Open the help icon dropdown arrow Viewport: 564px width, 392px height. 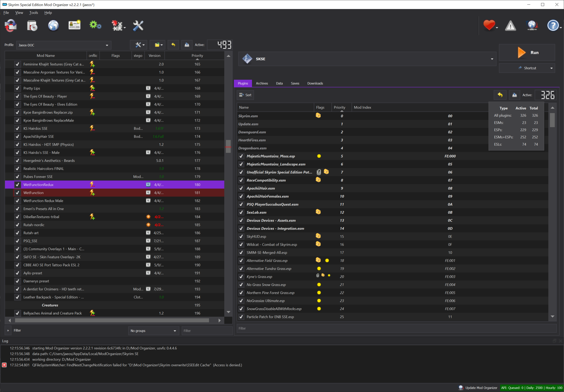coord(560,28)
